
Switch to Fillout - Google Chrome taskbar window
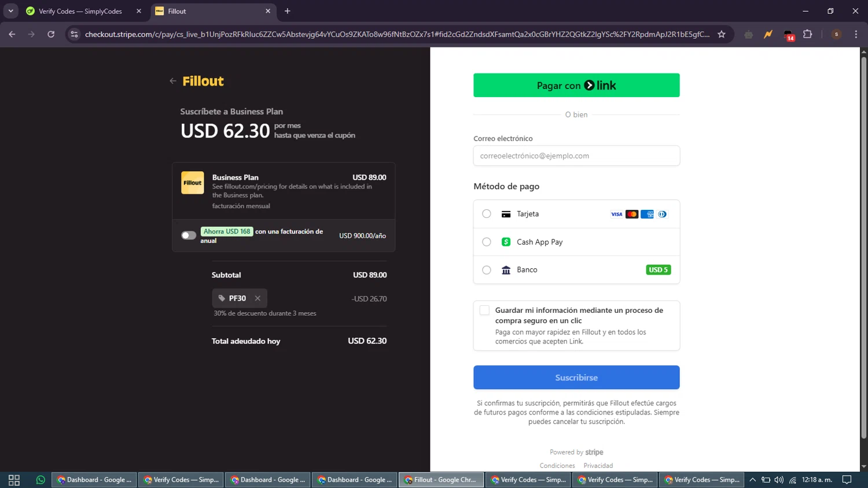441,480
